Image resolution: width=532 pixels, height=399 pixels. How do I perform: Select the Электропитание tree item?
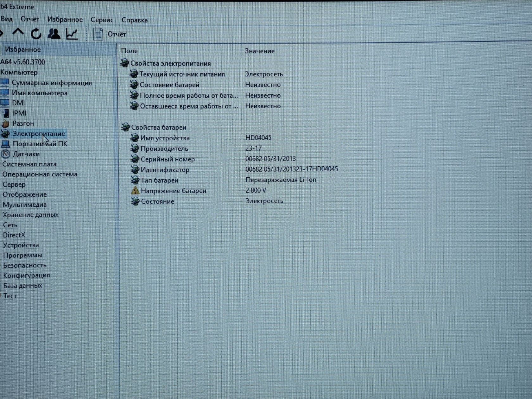(x=39, y=134)
